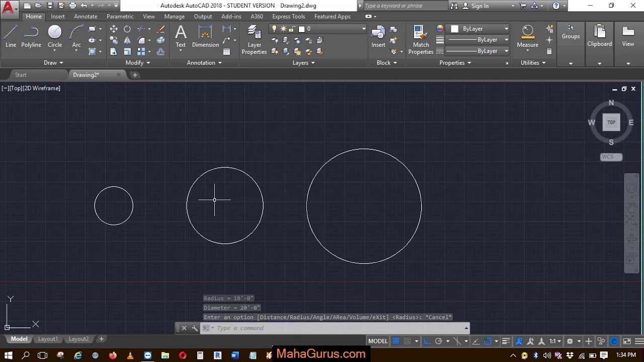This screenshot has width=644, height=362.
Task: Switch to the Insert ribbon tab
Action: tap(57, 17)
